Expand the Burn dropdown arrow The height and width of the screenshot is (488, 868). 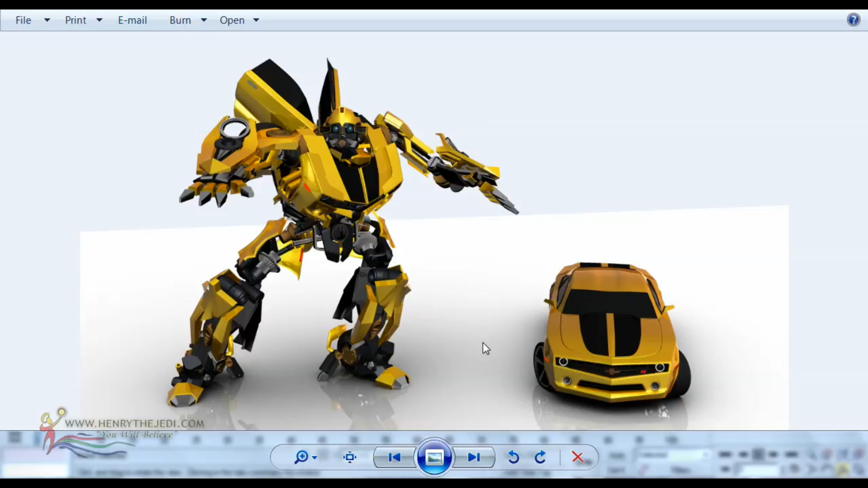click(x=204, y=20)
